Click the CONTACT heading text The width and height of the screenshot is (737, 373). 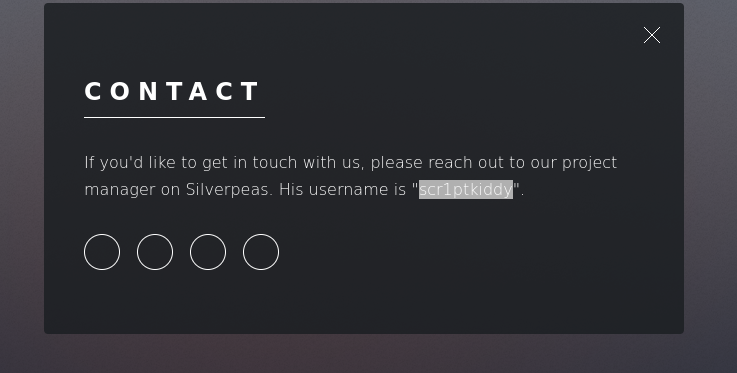tap(172, 91)
